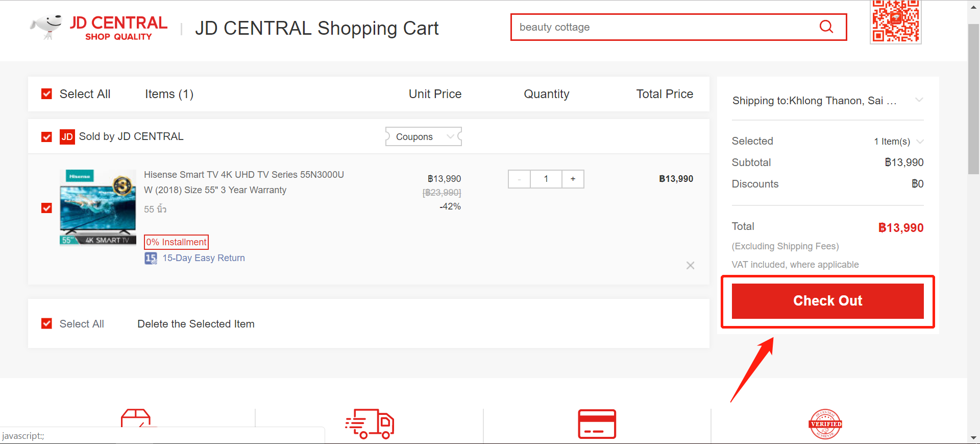Click the Check Out button
This screenshot has width=980, height=444.
pos(827,301)
